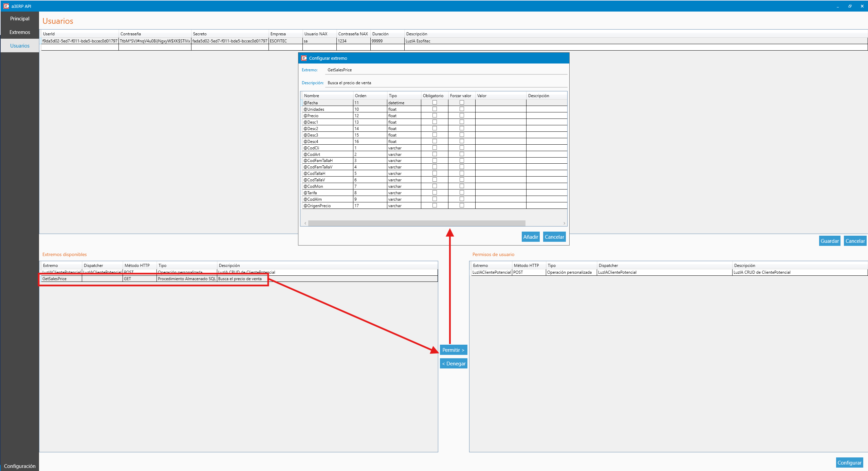Click the scrollbar's left arrow in the dialog grid

306,223
